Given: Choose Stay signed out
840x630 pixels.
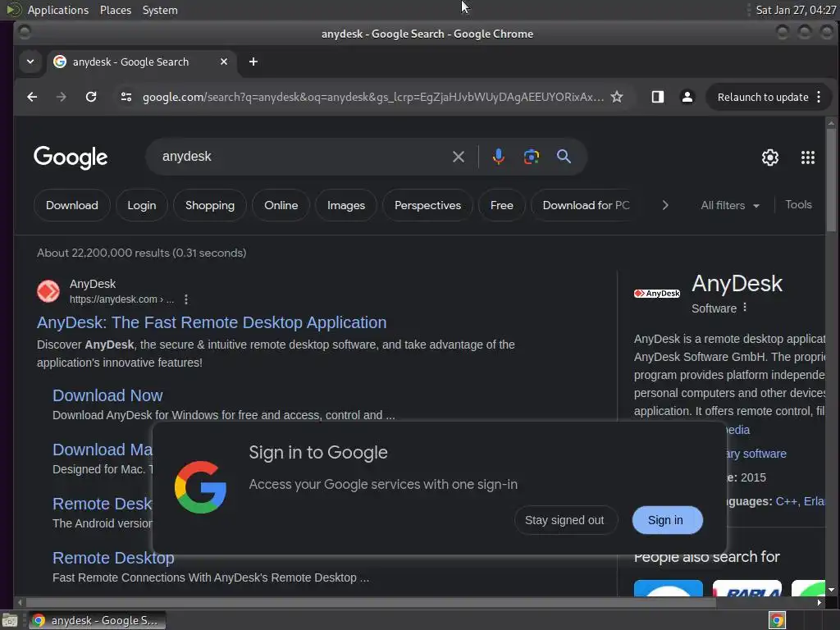Looking at the screenshot, I should coord(565,520).
